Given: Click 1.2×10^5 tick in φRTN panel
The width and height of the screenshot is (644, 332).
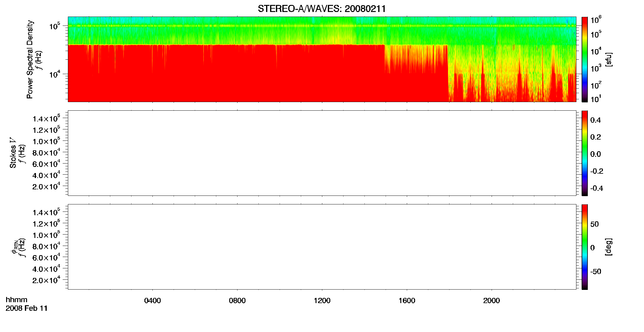Looking at the screenshot, I should point(46,223).
